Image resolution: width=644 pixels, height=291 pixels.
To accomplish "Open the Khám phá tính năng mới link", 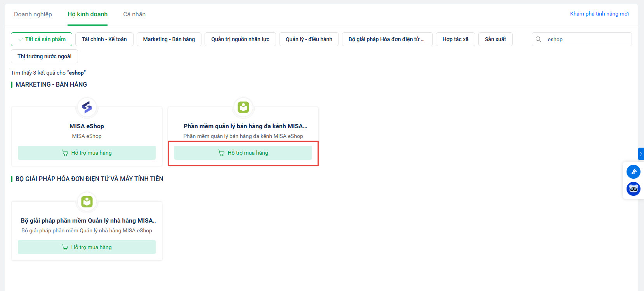I will point(599,14).
